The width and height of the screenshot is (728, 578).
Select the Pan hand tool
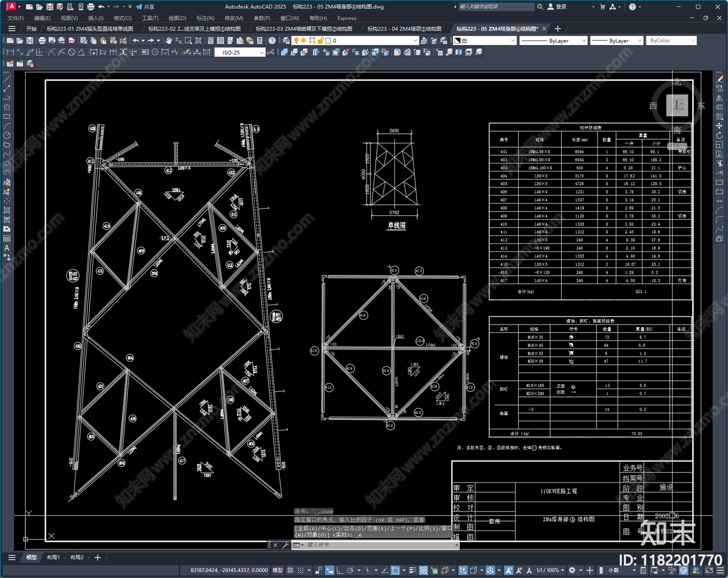coord(168,41)
